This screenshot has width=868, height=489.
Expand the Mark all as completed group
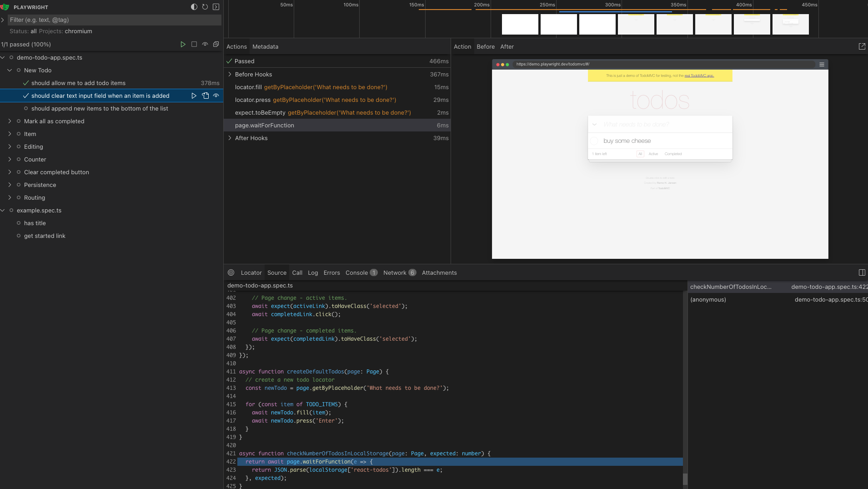coord(10,121)
